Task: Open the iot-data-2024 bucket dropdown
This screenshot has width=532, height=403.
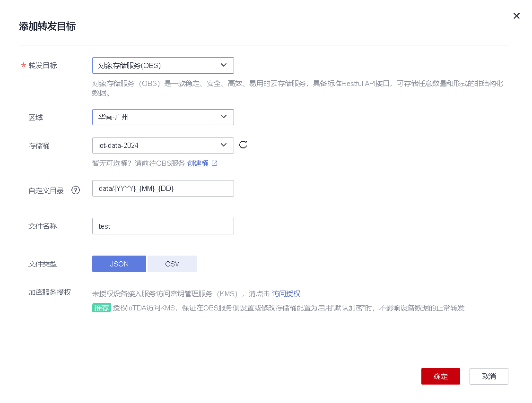Action: click(x=163, y=145)
